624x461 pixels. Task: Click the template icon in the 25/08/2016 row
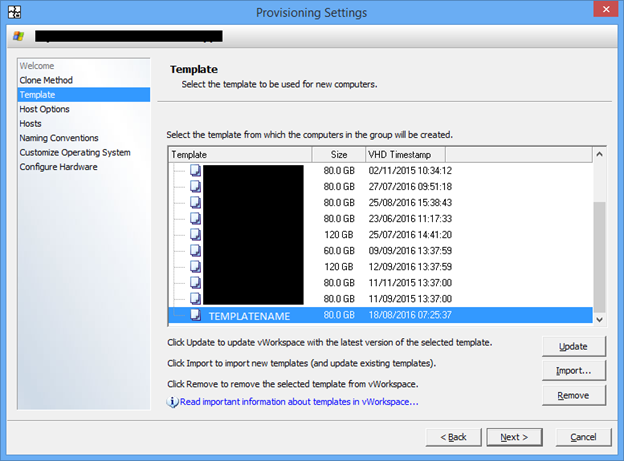[195, 202]
